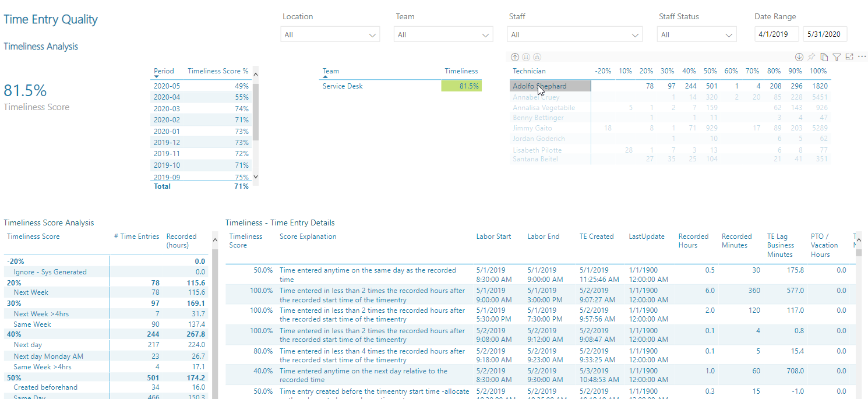Click the Labor End column header

pyautogui.click(x=544, y=236)
